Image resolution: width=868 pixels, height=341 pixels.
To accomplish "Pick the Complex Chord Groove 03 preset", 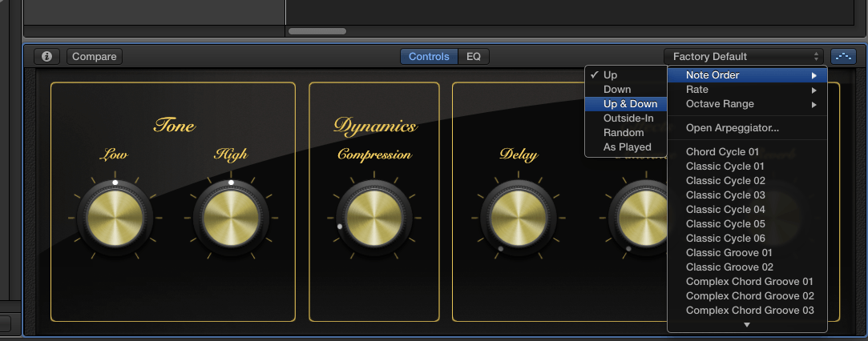I will pyautogui.click(x=747, y=310).
